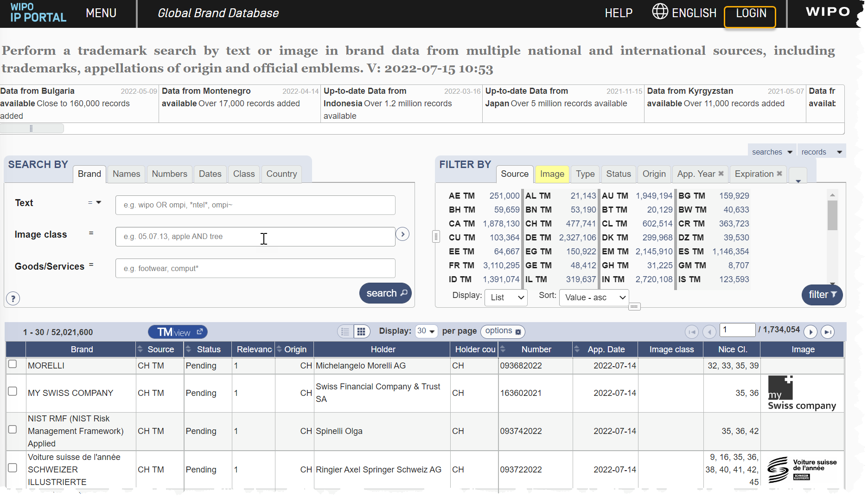The height and width of the screenshot is (498, 868).
Task: Select the globe language icon
Action: point(660,12)
